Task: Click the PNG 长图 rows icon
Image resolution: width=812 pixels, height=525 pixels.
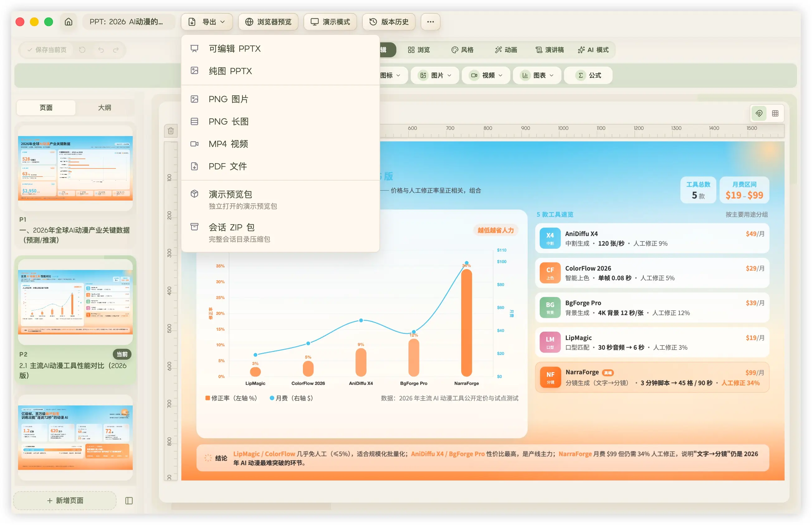Action: [194, 121]
